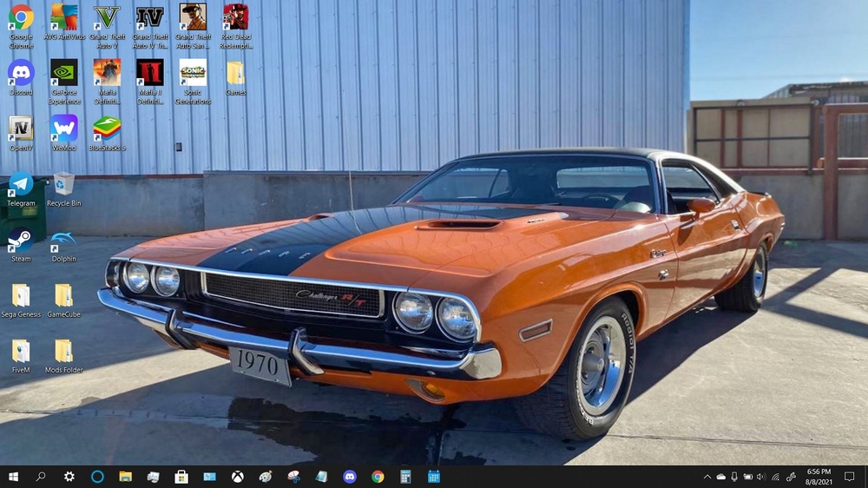Show hidden system tray icons
The image size is (868, 488).
point(707,477)
